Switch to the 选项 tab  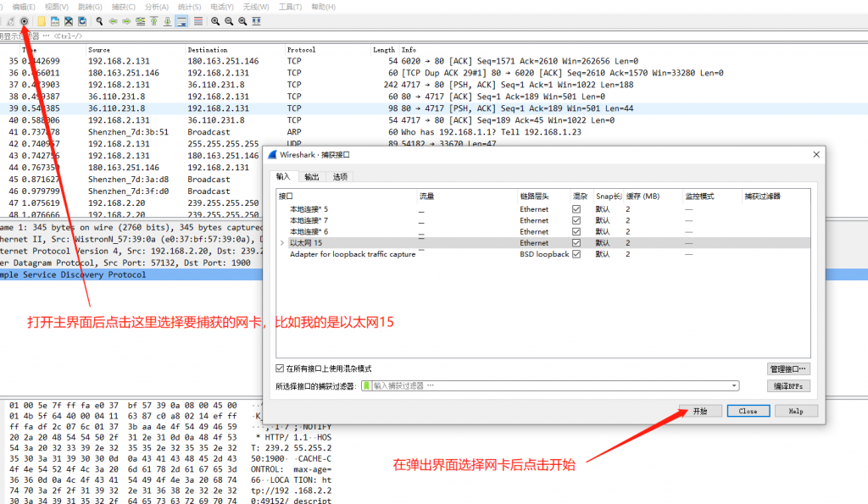pyautogui.click(x=339, y=176)
